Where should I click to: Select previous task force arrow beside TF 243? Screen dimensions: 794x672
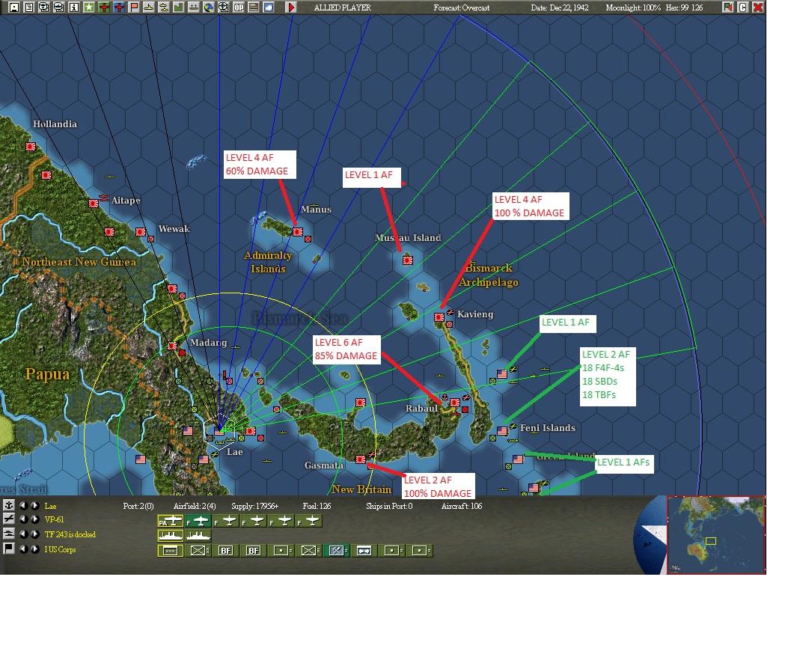23,534
